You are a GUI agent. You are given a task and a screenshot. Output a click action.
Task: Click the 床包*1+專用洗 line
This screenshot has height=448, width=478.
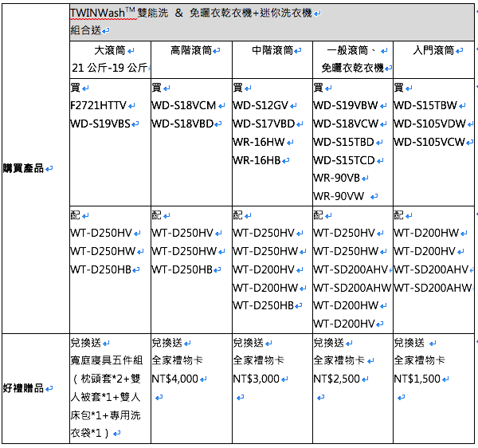105,415
